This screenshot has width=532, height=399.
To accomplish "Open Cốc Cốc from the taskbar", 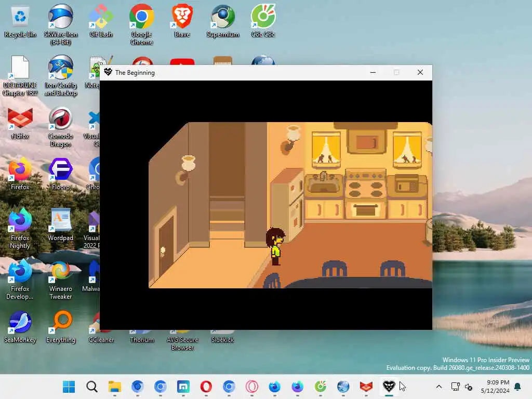I will tap(320, 387).
